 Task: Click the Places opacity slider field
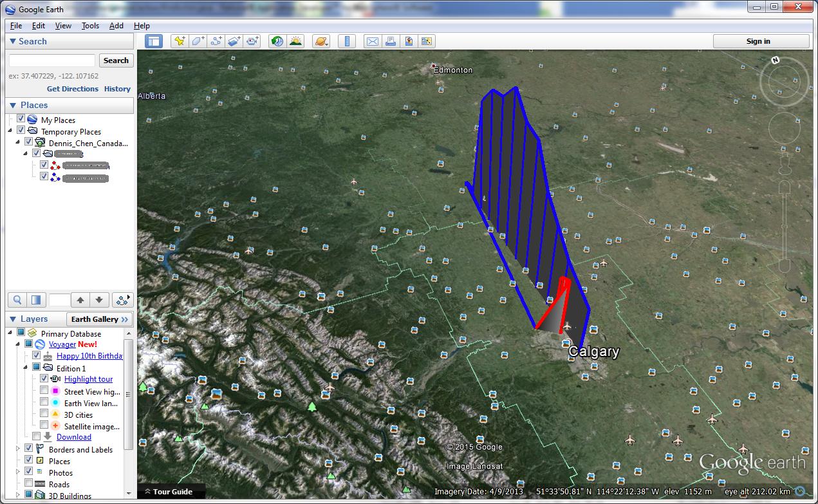coord(59,300)
